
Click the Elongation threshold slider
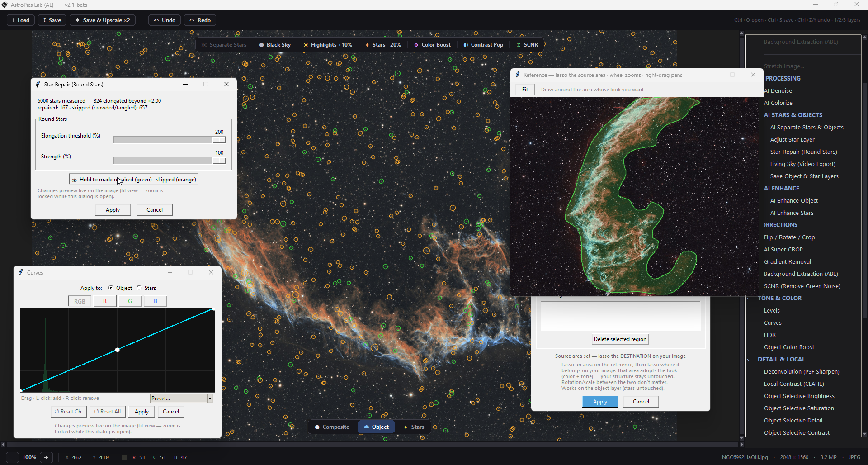click(x=170, y=140)
